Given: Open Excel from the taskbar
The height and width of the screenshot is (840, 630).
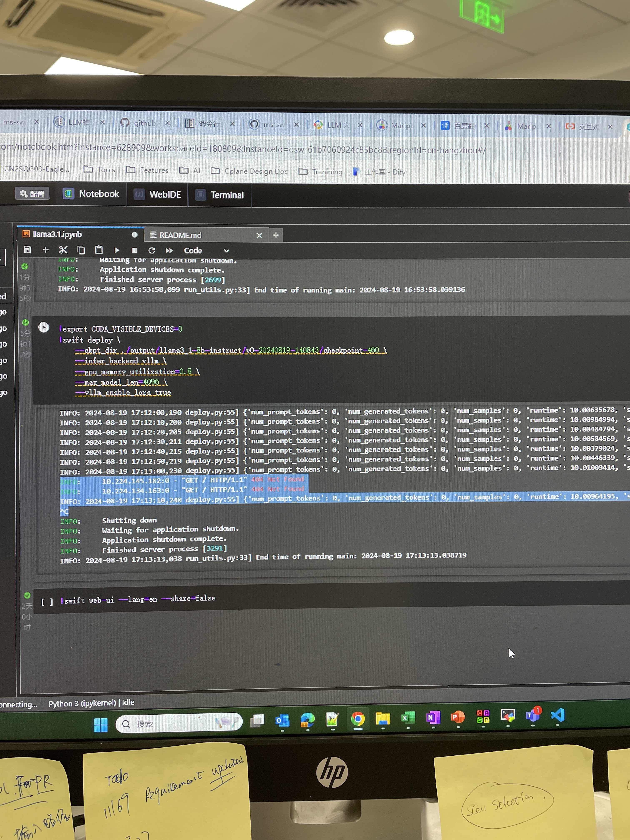Looking at the screenshot, I should (408, 717).
